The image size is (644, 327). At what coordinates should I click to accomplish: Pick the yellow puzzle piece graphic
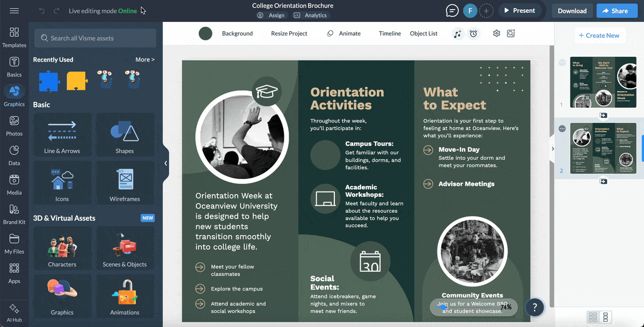[x=77, y=80]
